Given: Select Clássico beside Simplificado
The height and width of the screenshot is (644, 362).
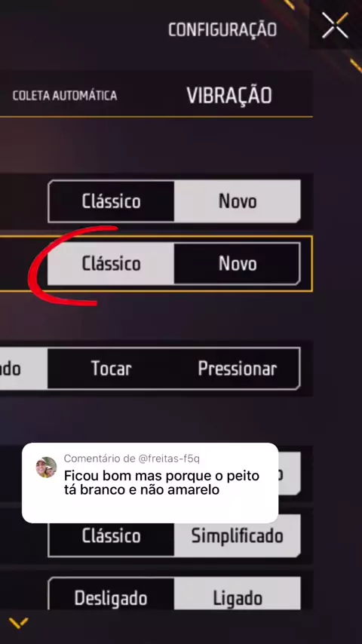Looking at the screenshot, I should pos(112,536).
